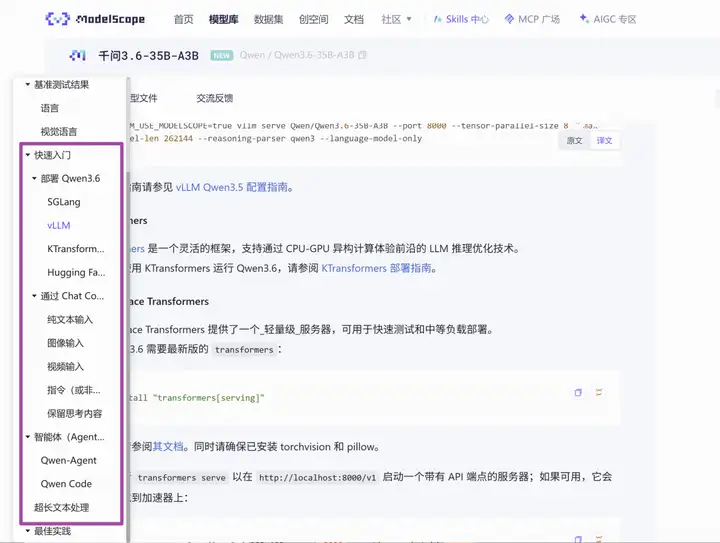The height and width of the screenshot is (543, 720).
Task: Click the NEW badge beside model title
Action: (x=222, y=56)
